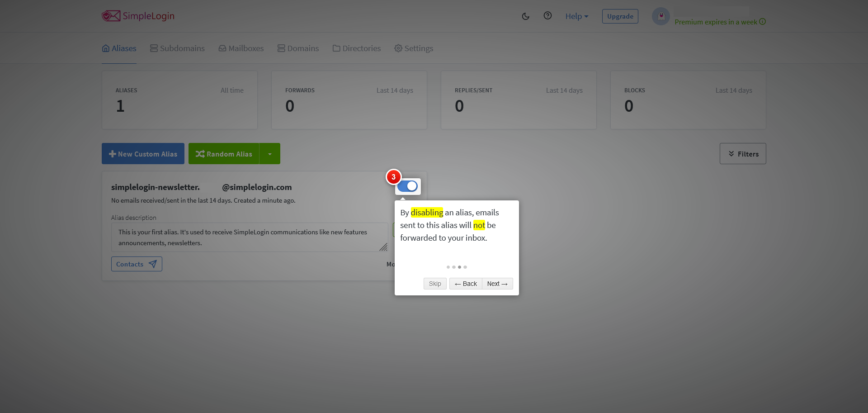868x413 pixels.
Task: Click the third tour step dot
Action: (459, 267)
